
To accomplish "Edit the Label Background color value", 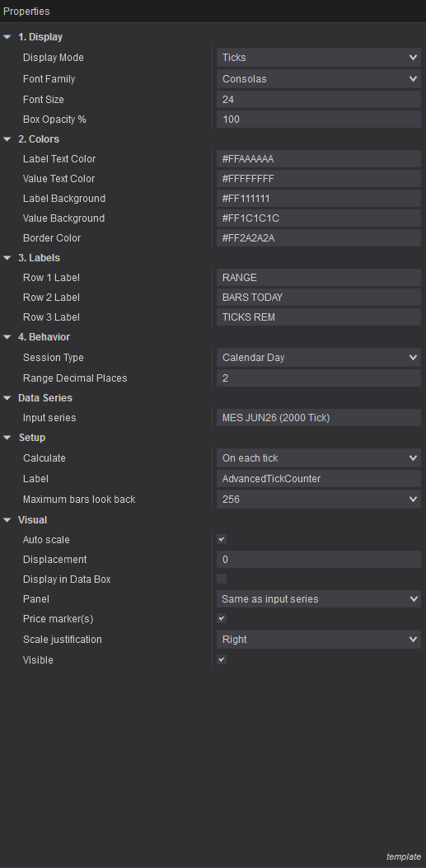I will (319, 198).
